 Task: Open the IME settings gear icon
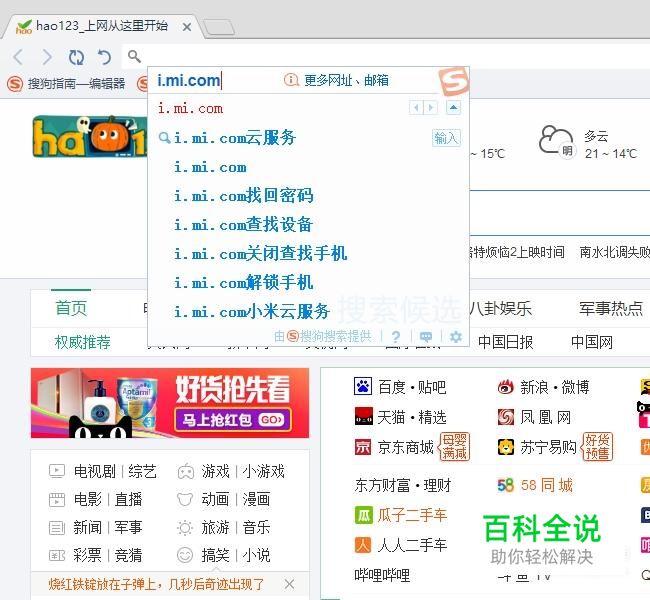coord(456,336)
